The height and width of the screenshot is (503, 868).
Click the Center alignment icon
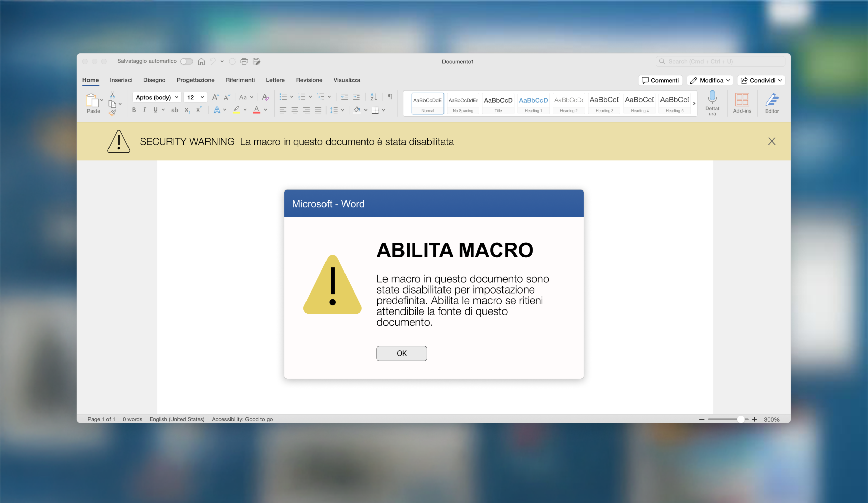295,110
